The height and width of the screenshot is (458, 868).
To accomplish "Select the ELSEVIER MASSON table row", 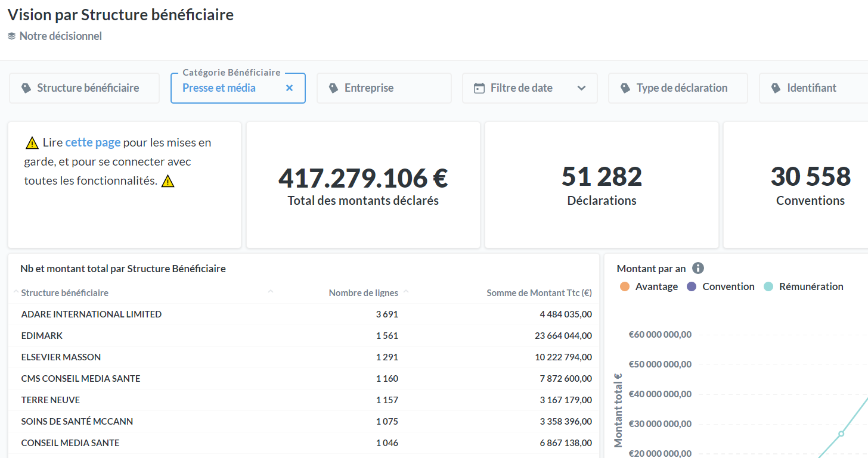I will [x=61, y=357].
